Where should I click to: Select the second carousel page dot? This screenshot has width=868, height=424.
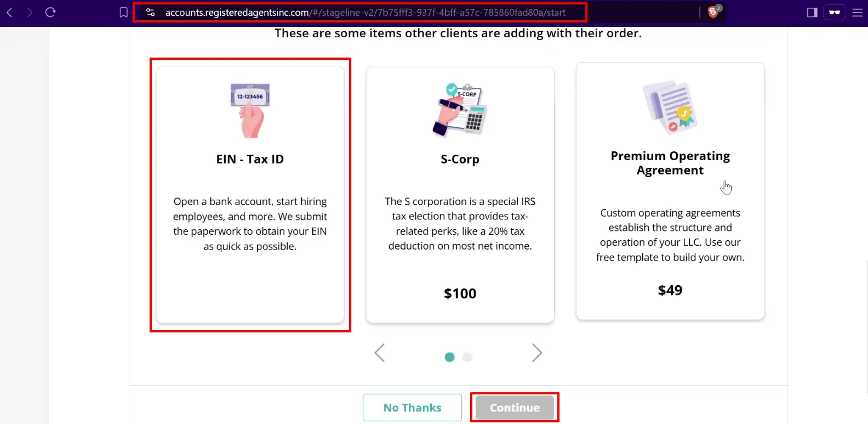(467, 357)
